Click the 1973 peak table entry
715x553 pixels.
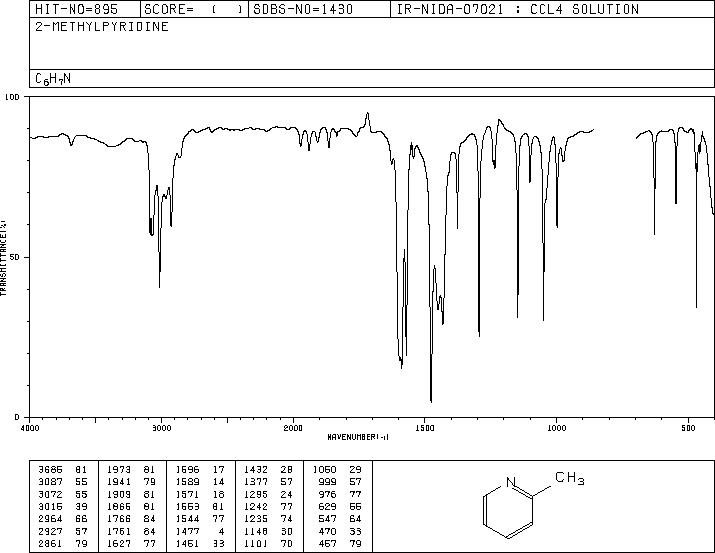tap(131, 470)
